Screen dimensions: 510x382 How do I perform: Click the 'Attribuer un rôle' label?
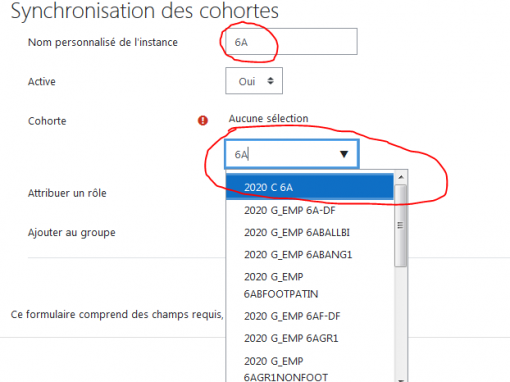click(x=67, y=193)
